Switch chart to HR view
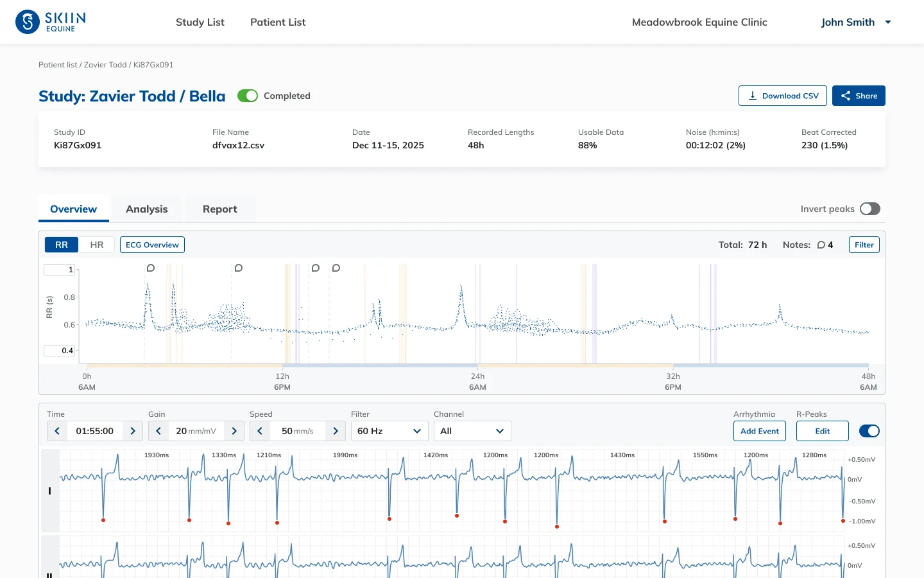Viewport: 924px width, 578px height. (97, 245)
